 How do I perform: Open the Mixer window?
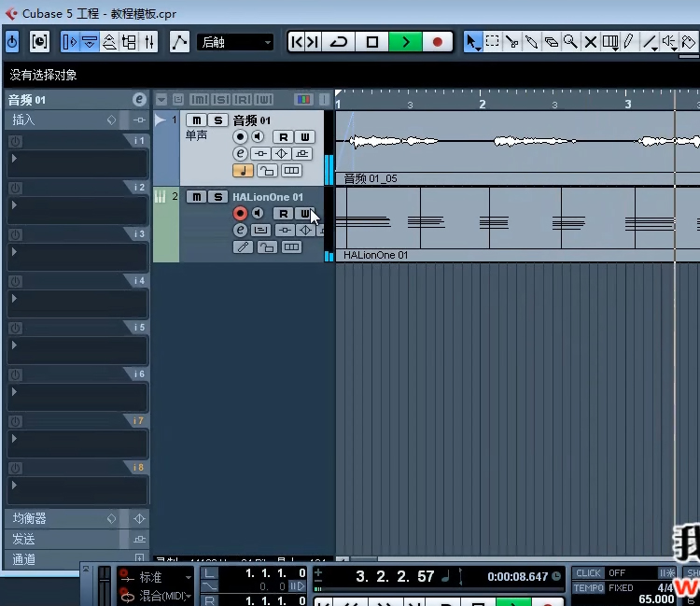[x=149, y=42]
